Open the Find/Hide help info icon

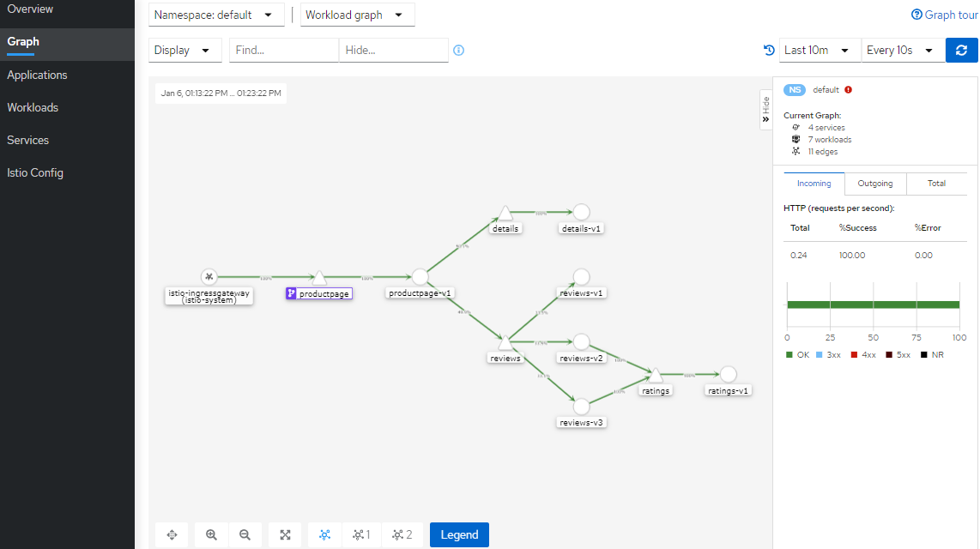(x=459, y=51)
